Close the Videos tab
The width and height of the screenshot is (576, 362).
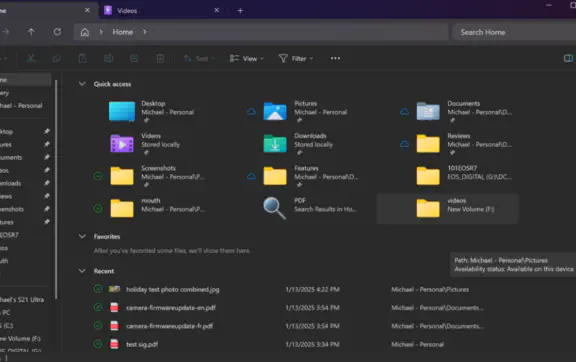(x=216, y=10)
